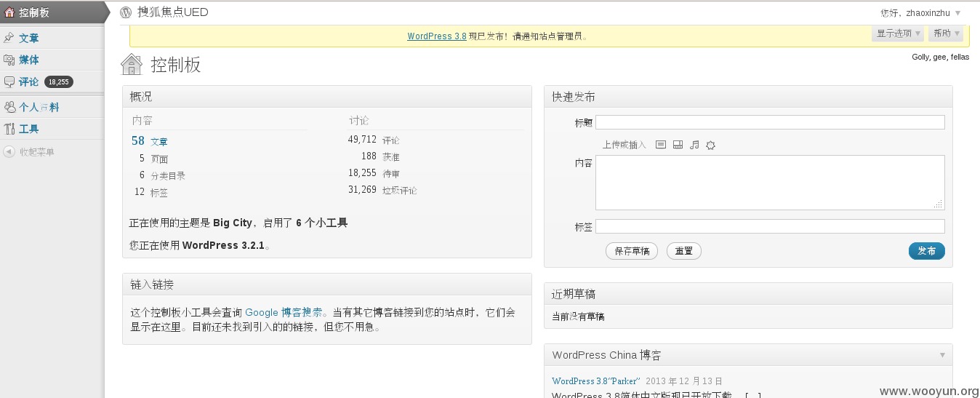Click the Tools icon next to 工具
This screenshot has width=980, height=398.
point(9,129)
